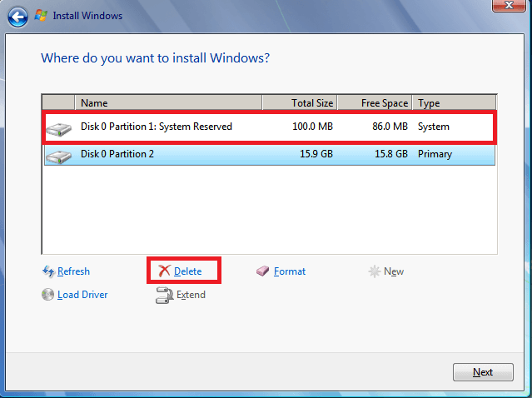Sort by the Free Space column header
The height and width of the screenshot is (398, 532).
coord(375,103)
